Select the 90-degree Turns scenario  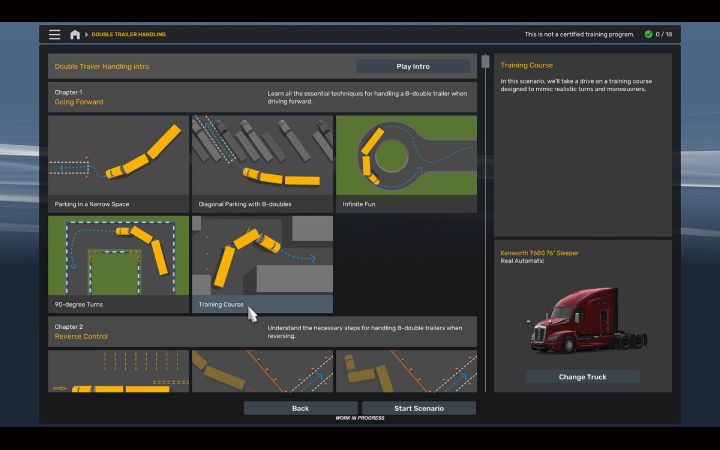pos(118,264)
